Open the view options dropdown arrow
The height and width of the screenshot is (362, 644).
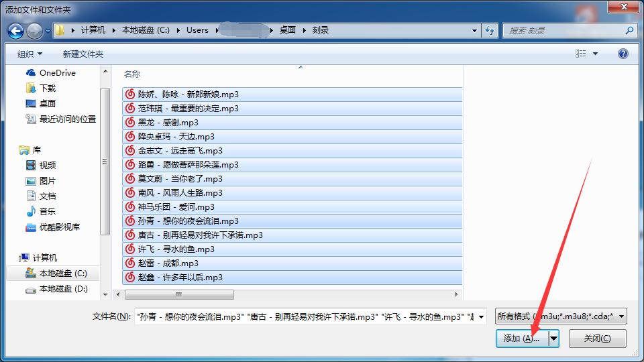595,54
